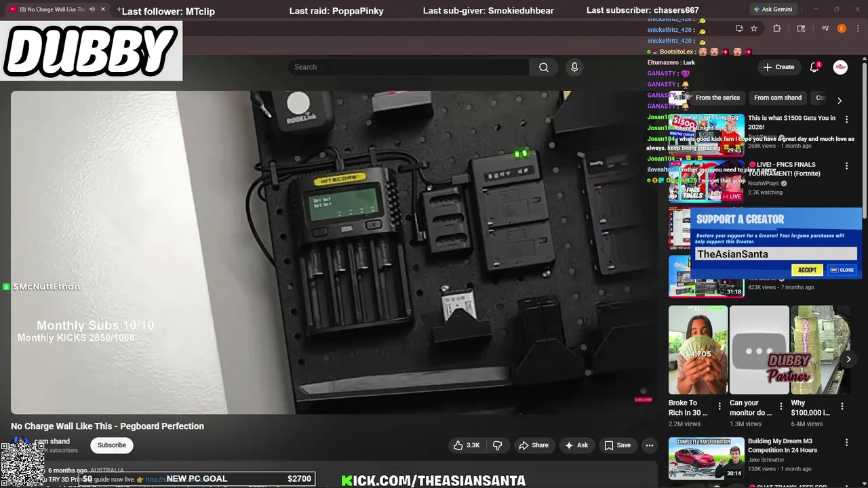Open options for Building My Dream M3 video
This screenshot has width=868, height=488.
pos(846,443)
